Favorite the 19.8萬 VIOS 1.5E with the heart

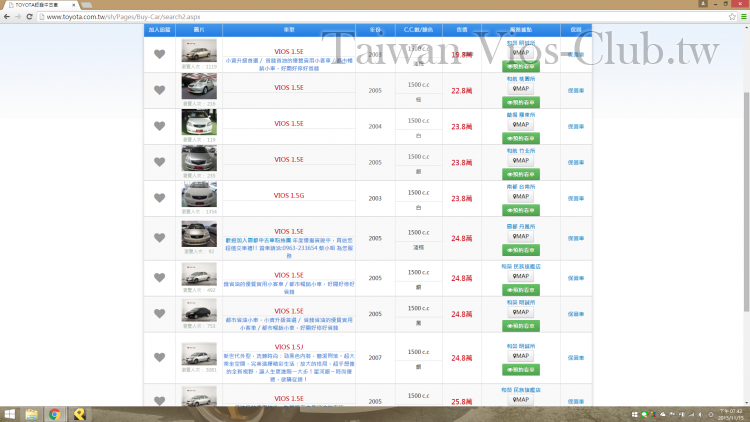click(159, 54)
